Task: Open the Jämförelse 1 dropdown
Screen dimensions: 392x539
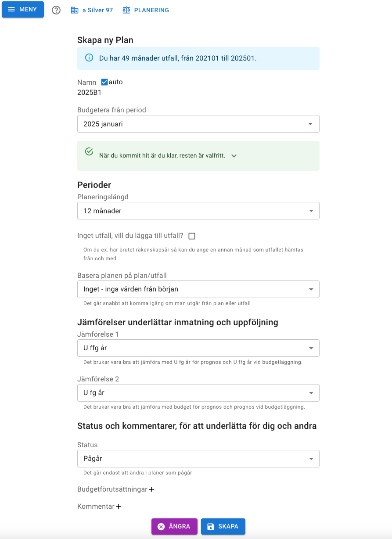Action: click(x=198, y=348)
